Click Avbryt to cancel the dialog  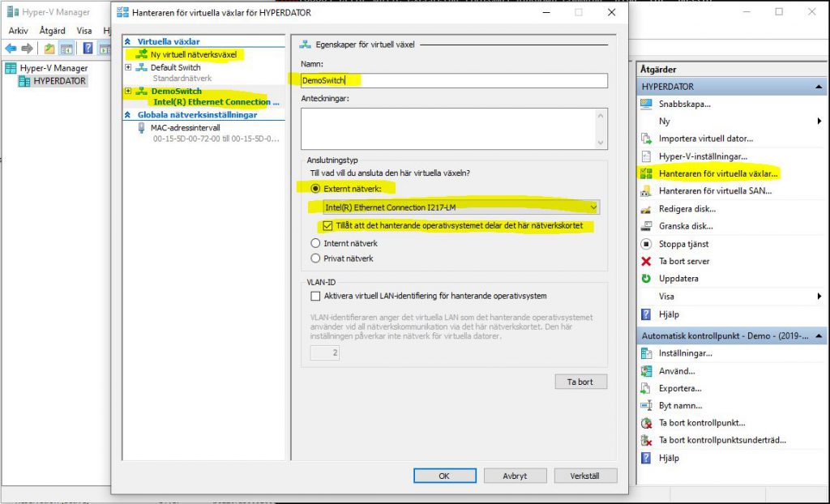point(515,476)
